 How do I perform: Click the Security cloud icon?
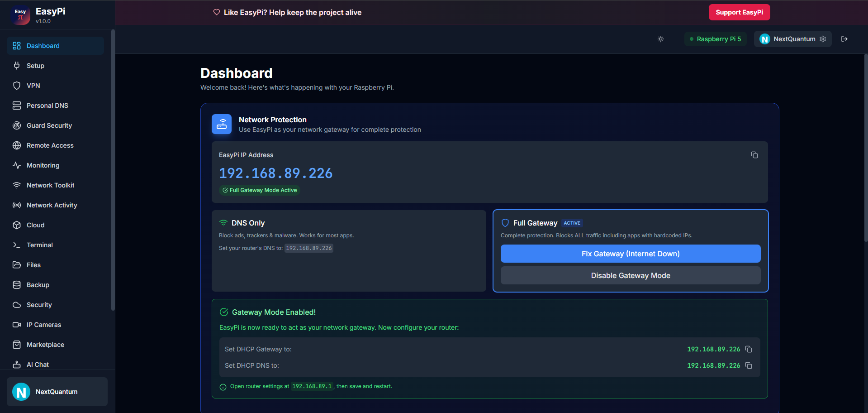pos(17,305)
